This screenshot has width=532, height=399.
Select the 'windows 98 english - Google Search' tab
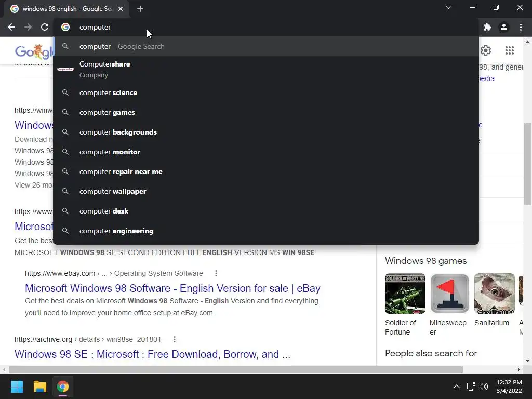(x=66, y=9)
